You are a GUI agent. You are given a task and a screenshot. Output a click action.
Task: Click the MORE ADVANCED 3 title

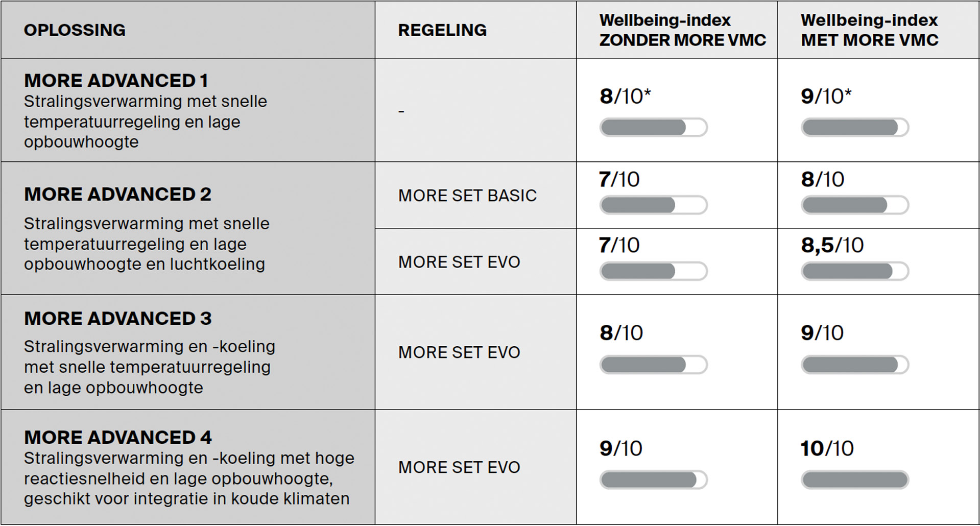tap(117, 319)
